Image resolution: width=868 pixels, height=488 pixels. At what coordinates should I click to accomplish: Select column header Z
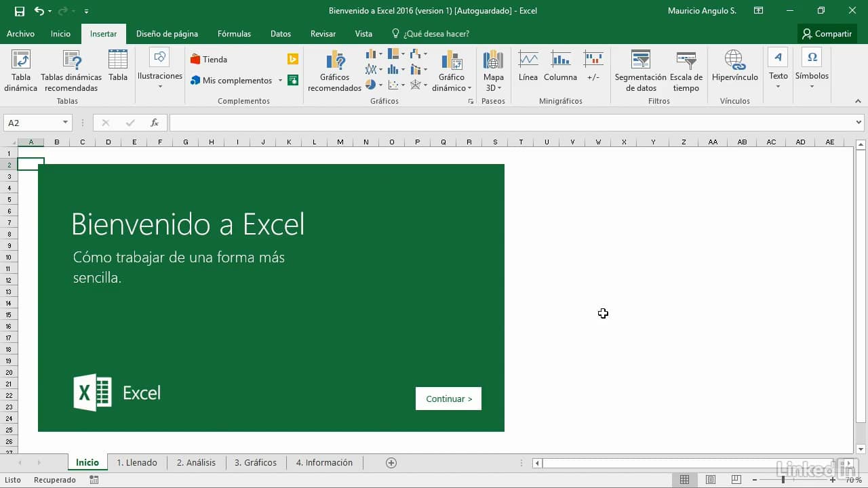(x=684, y=142)
